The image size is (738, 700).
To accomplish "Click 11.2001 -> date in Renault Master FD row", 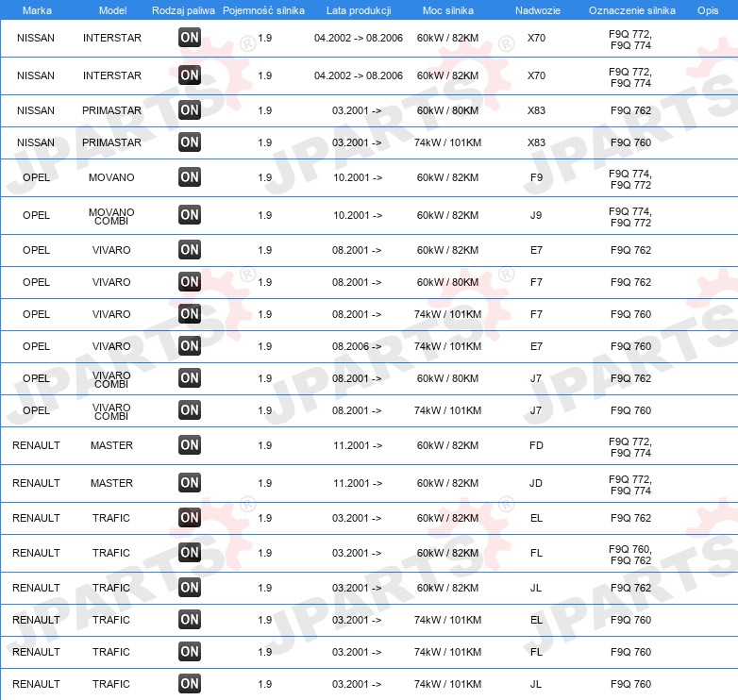I will point(358,445).
